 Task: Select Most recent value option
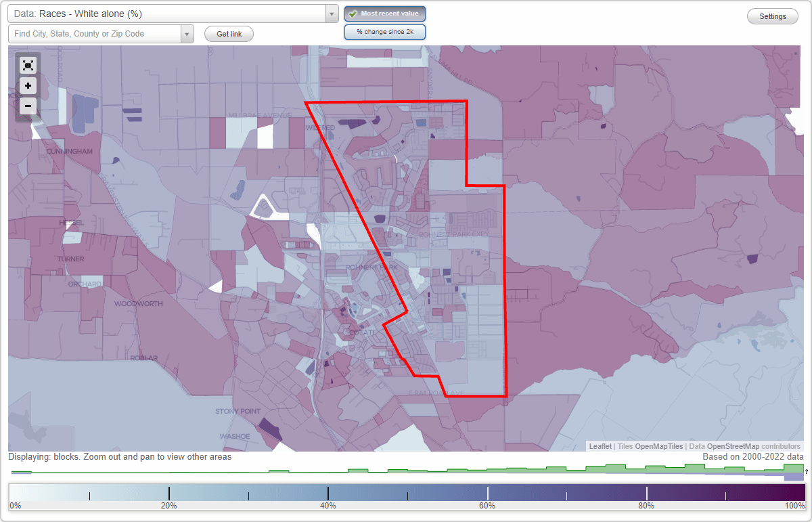tap(385, 14)
